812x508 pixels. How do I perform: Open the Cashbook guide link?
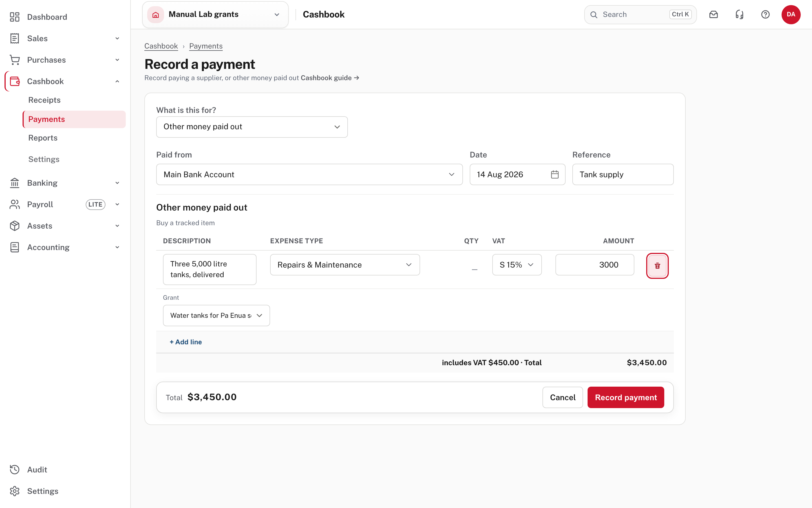coord(330,78)
